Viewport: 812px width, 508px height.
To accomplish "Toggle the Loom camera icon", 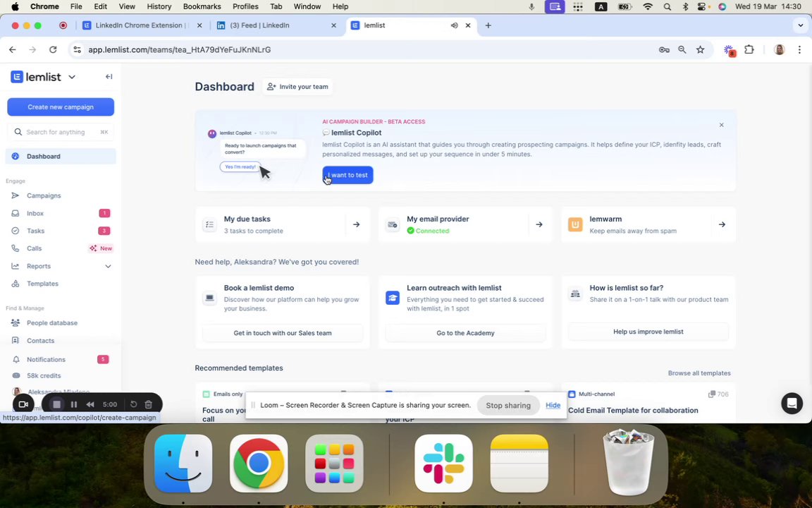I will [x=23, y=404].
